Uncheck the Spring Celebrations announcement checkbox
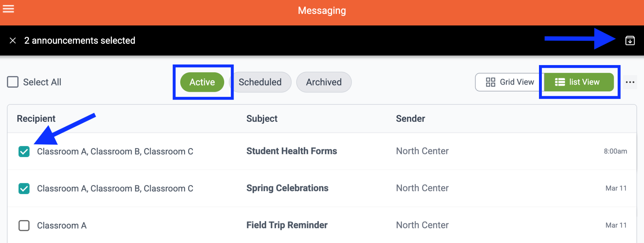644x243 pixels. point(24,189)
